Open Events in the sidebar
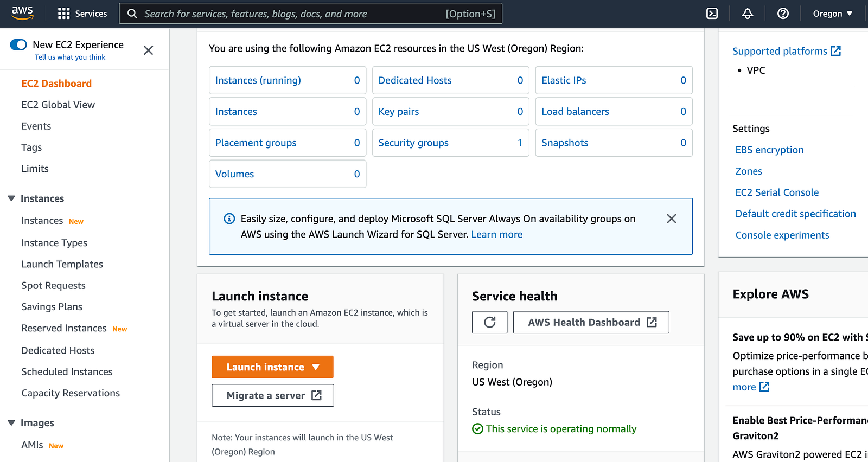Image resolution: width=868 pixels, height=462 pixels. click(x=36, y=126)
